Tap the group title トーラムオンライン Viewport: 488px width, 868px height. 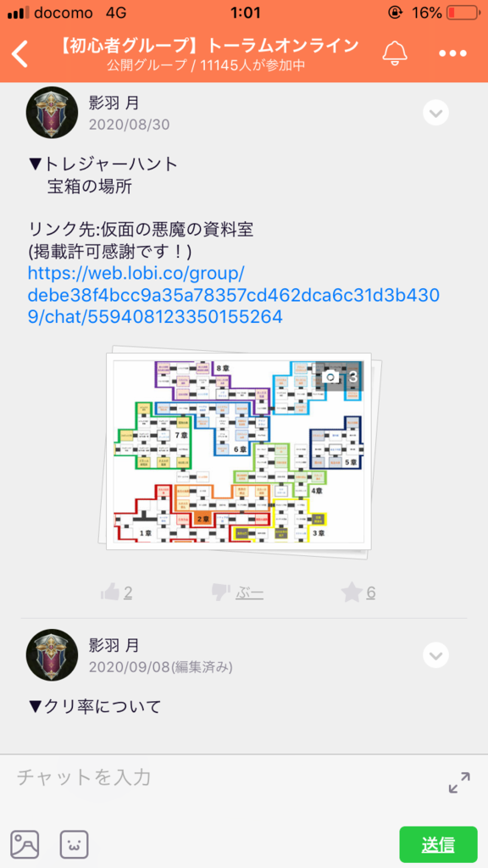tap(208, 46)
